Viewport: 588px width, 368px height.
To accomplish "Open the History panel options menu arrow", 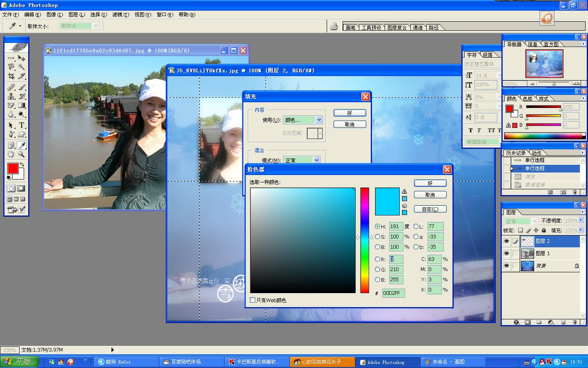I will click(583, 153).
